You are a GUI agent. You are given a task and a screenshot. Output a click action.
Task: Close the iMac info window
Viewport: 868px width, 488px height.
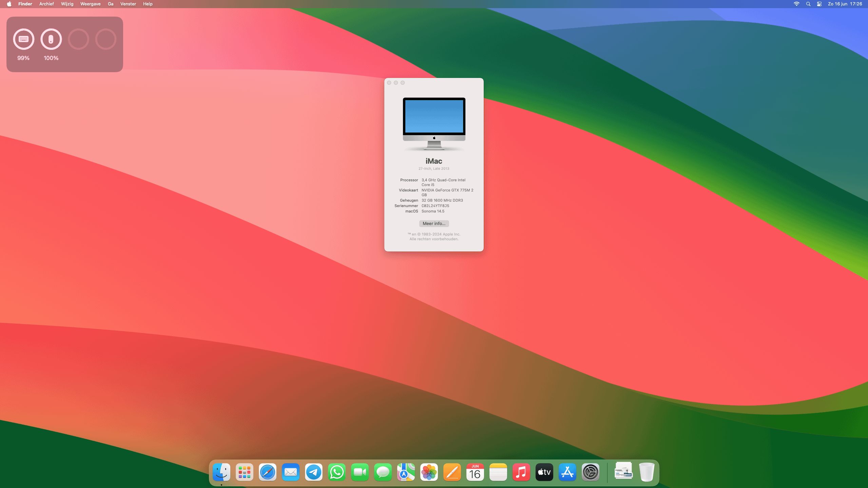[389, 83]
